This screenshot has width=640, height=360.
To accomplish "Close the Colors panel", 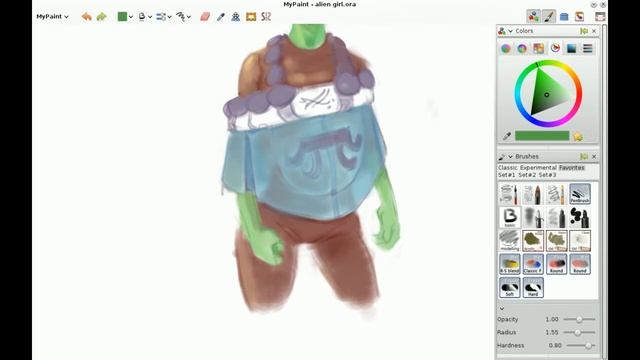I will pos(594,31).
